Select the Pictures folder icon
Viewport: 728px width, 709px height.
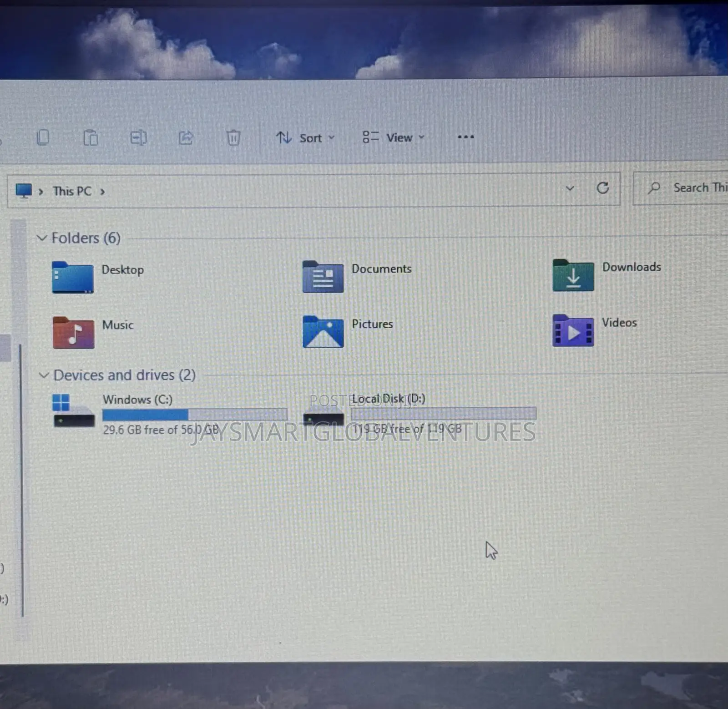(323, 332)
